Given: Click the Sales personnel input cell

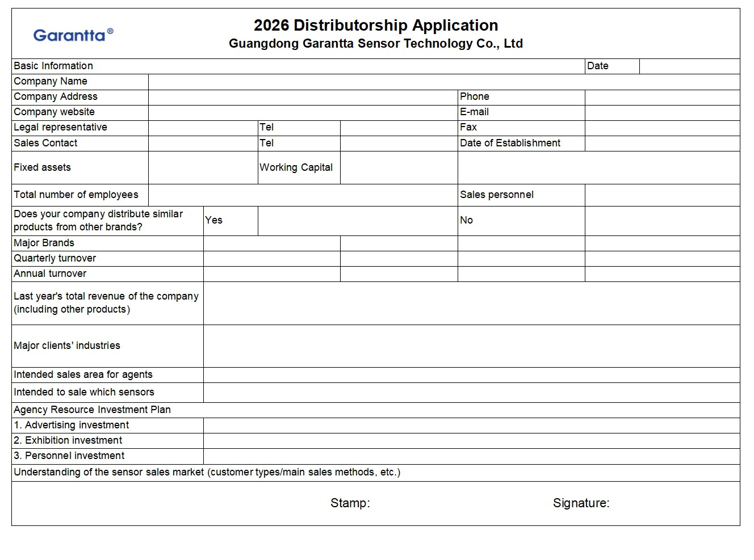Looking at the screenshot, I should (662, 195).
